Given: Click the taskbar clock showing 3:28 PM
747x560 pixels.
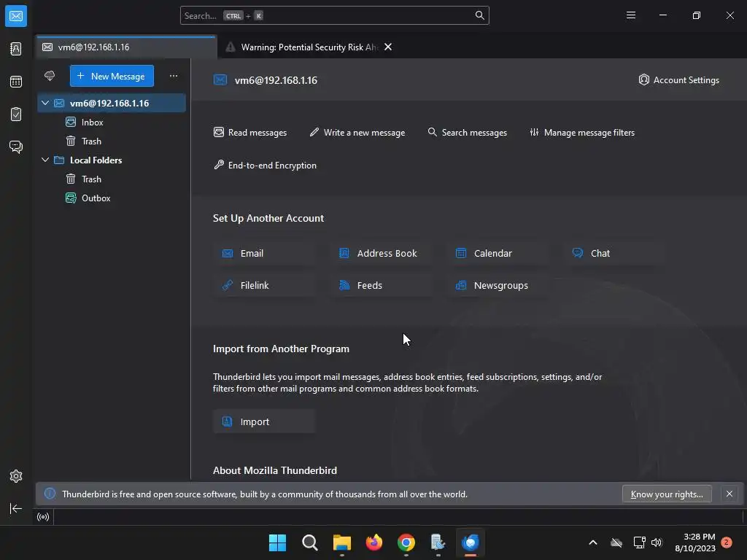Looking at the screenshot, I should 695,542.
